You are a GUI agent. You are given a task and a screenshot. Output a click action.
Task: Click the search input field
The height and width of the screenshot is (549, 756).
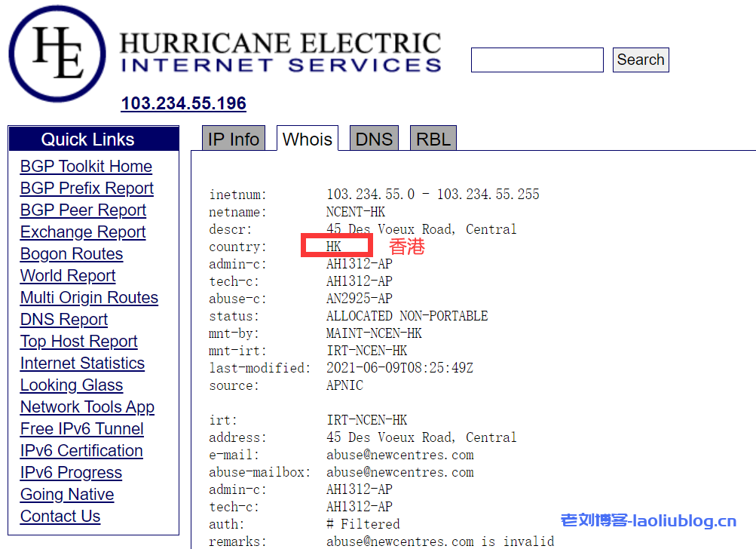click(537, 60)
